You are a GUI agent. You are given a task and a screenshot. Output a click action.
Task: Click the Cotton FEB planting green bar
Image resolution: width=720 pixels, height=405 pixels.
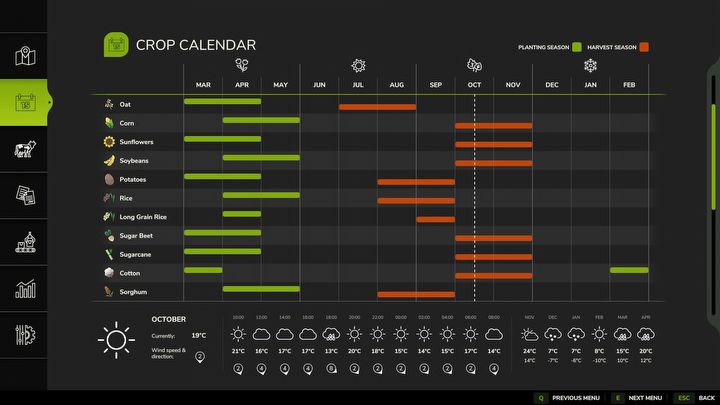pos(629,270)
